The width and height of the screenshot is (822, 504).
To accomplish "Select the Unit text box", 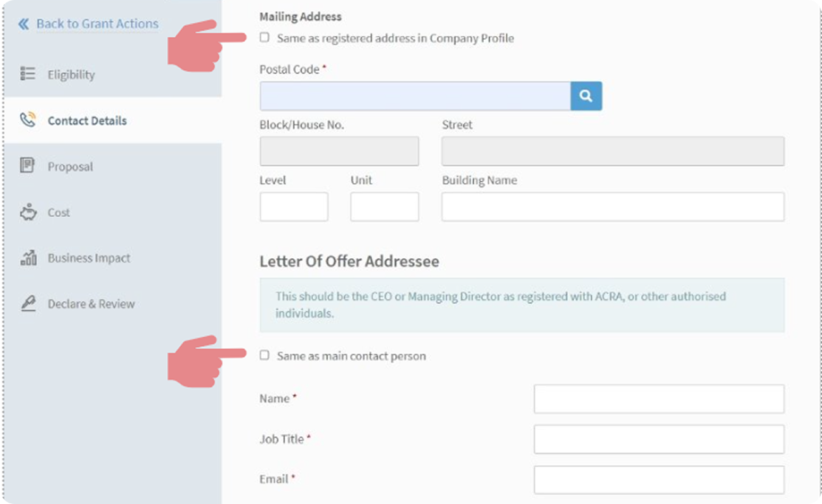I will pos(384,207).
